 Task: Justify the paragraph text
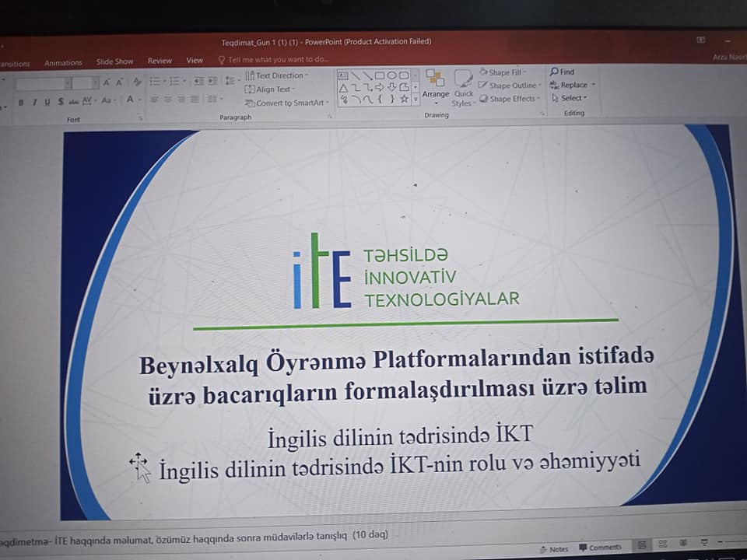195,99
